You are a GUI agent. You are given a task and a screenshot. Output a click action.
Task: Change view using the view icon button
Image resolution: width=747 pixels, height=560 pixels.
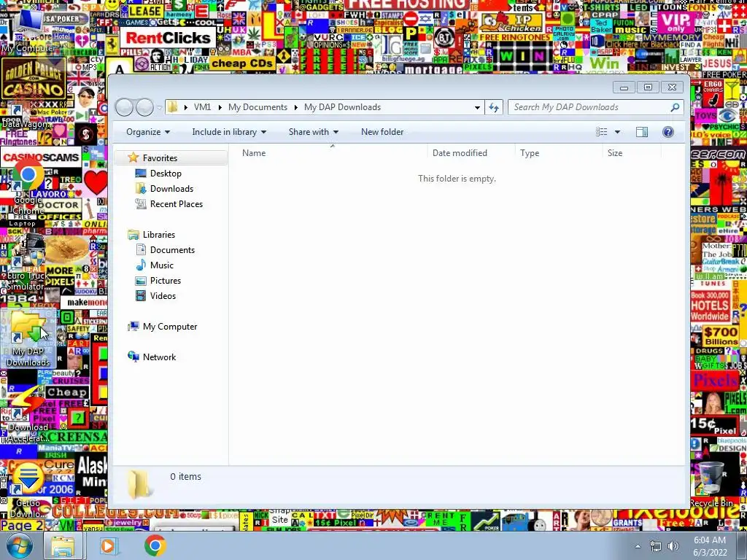point(602,132)
